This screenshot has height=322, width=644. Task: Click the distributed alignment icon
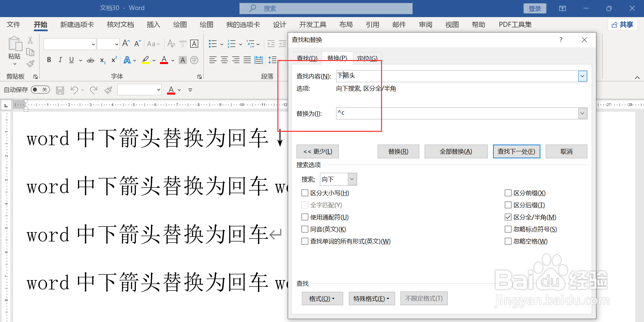click(x=259, y=60)
